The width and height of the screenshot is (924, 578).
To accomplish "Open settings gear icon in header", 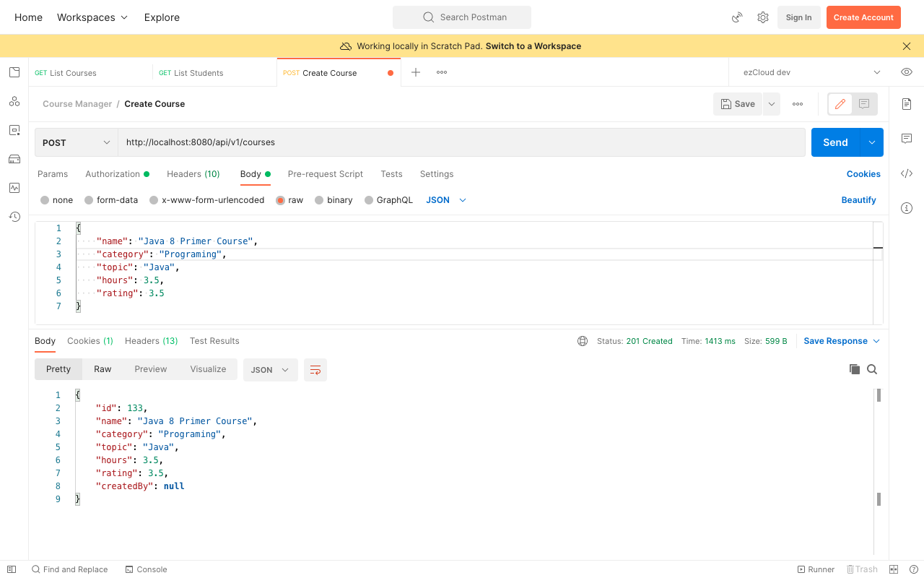I will click(763, 17).
